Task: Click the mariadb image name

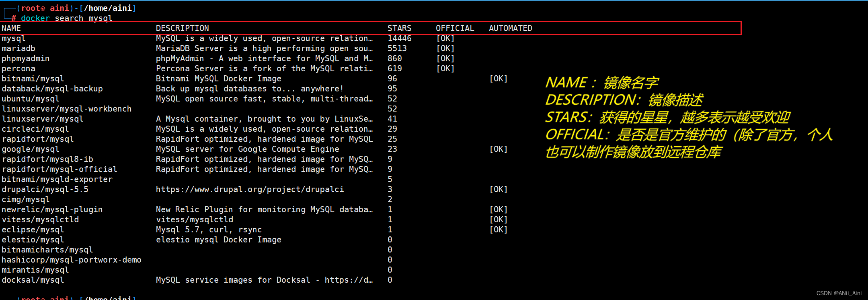Action: (18, 48)
